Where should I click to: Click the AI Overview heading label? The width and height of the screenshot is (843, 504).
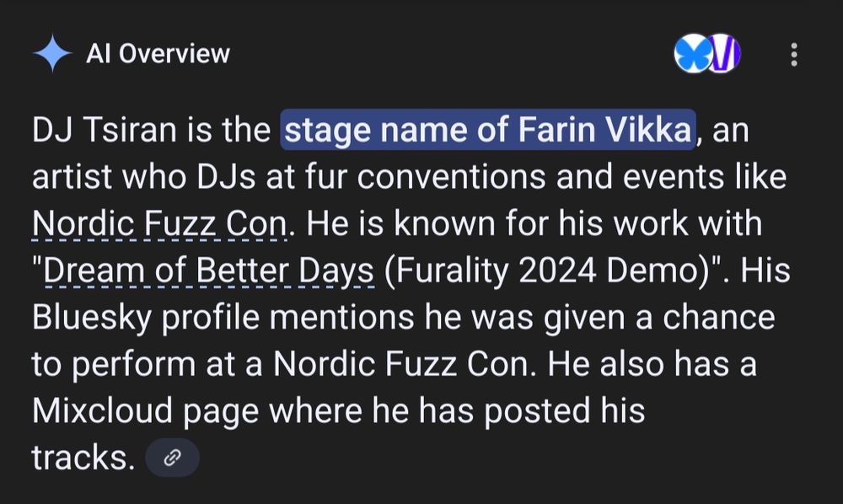pyautogui.click(x=158, y=54)
